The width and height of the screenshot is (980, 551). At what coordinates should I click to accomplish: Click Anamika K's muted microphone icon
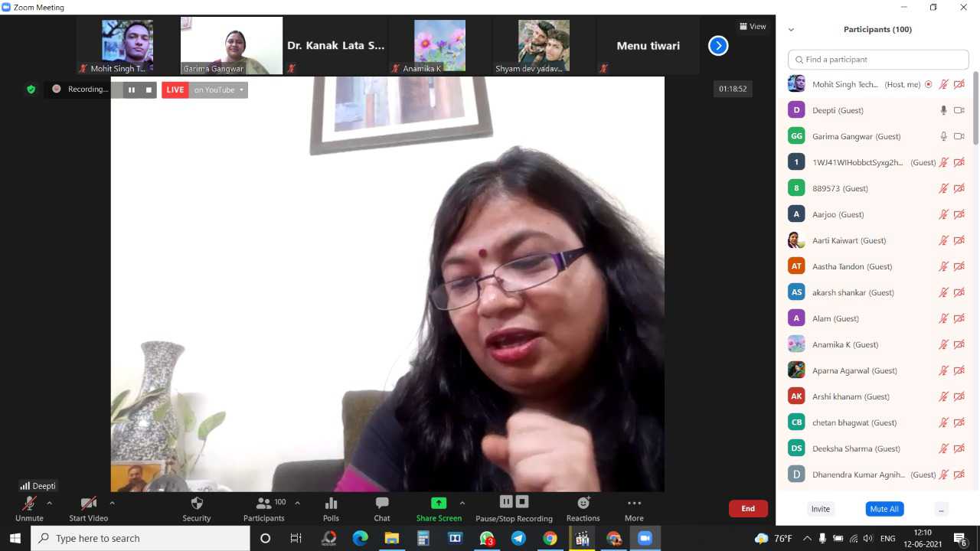944,344
